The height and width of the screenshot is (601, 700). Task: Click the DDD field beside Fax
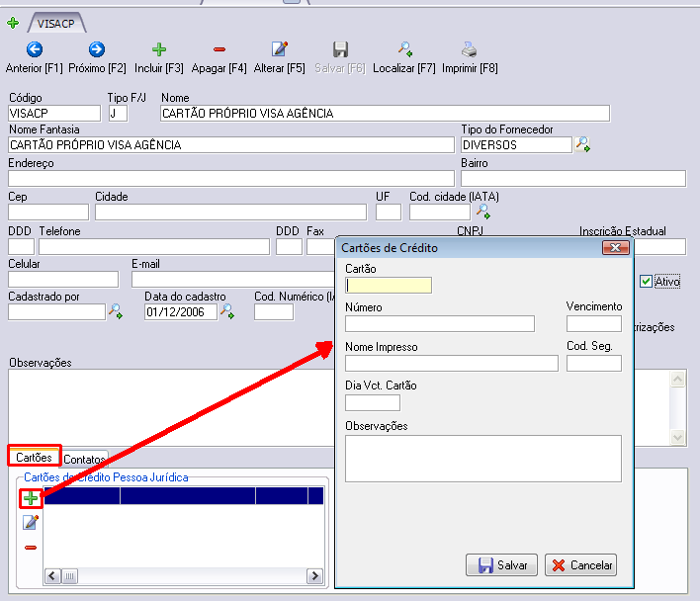pos(289,247)
